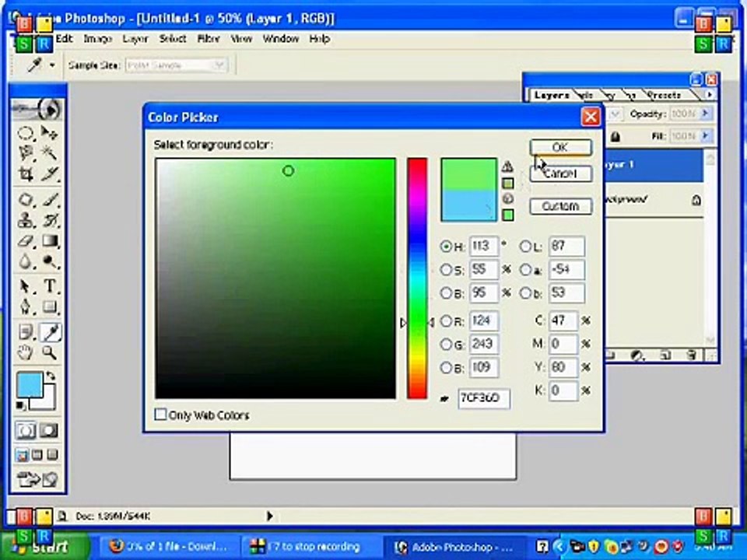Select the Move tool
The height and width of the screenshot is (560, 747).
50,133
